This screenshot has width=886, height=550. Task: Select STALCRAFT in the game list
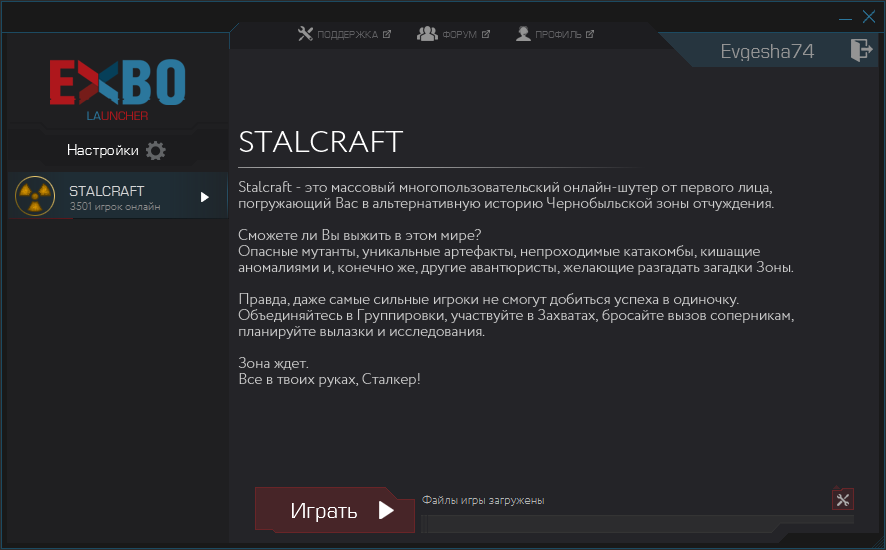click(118, 196)
